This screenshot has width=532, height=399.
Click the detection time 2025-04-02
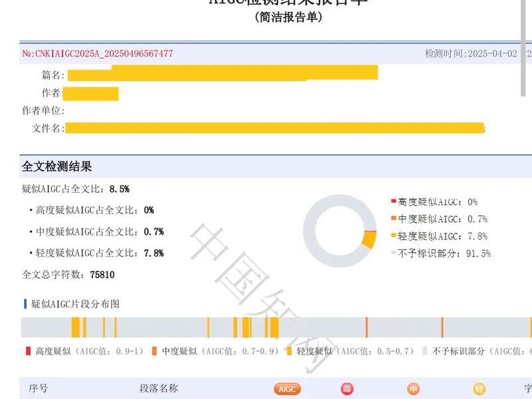point(492,53)
